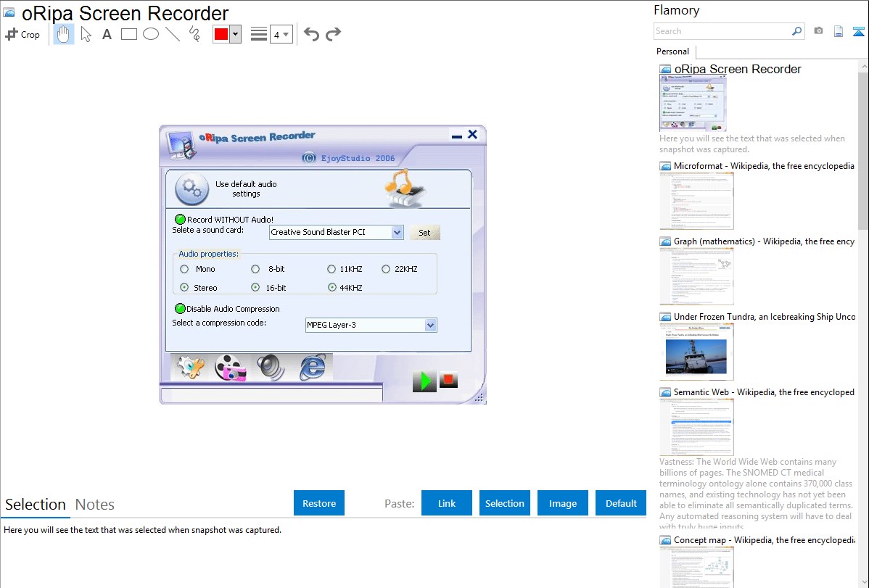Click the blue icon at the far right of Flamory header
The width and height of the screenshot is (869, 588).
[858, 31]
